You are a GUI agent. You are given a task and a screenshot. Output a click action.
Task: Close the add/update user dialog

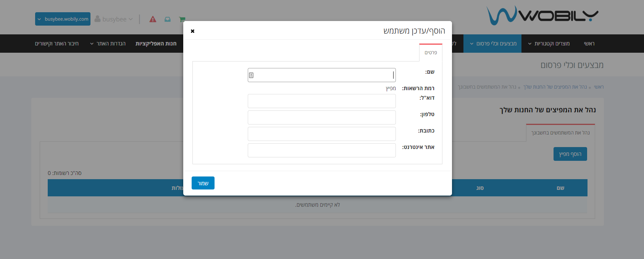[x=192, y=31]
